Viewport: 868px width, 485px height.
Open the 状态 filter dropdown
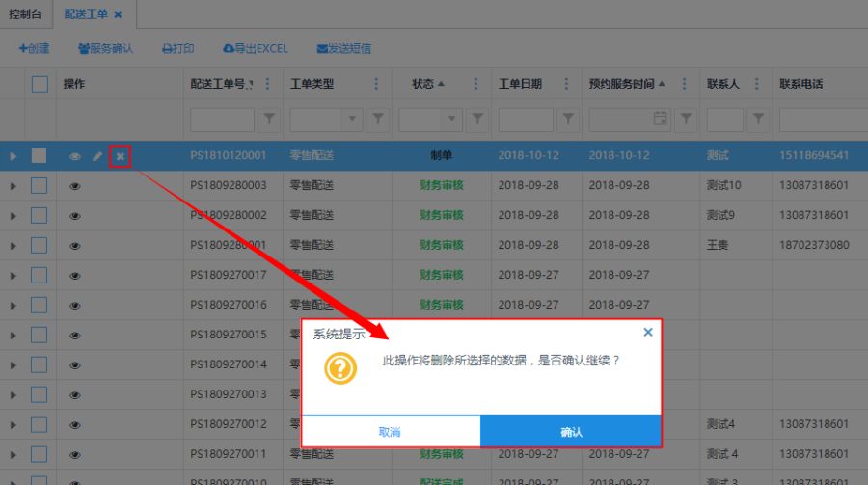coord(448,119)
